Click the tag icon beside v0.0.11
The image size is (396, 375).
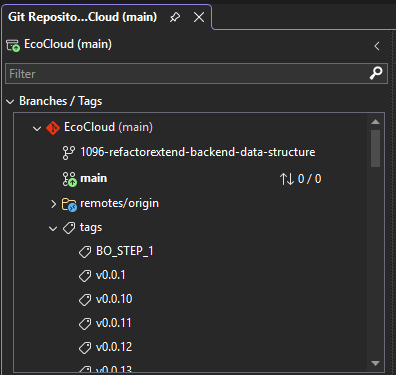point(85,324)
